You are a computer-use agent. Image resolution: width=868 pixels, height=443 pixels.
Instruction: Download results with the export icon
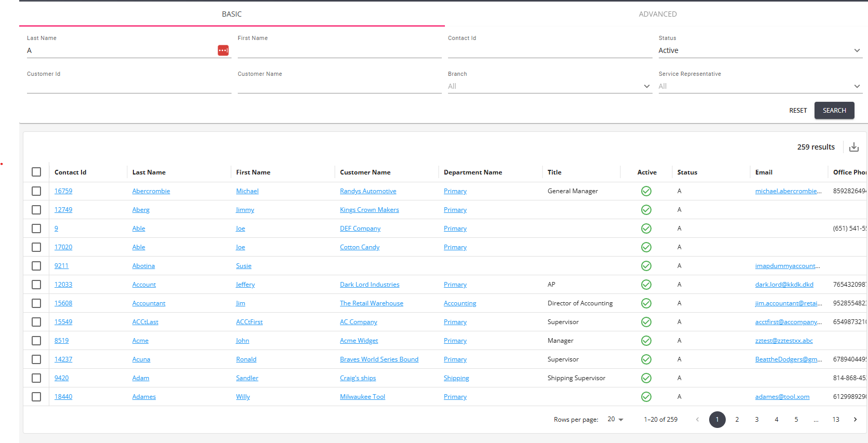coord(854,147)
